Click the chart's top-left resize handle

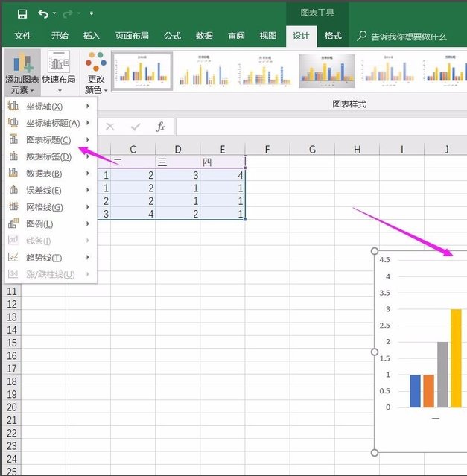(x=375, y=251)
